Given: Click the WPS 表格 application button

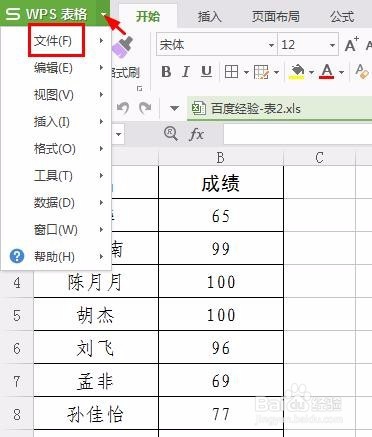Looking at the screenshot, I should click(48, 14).
